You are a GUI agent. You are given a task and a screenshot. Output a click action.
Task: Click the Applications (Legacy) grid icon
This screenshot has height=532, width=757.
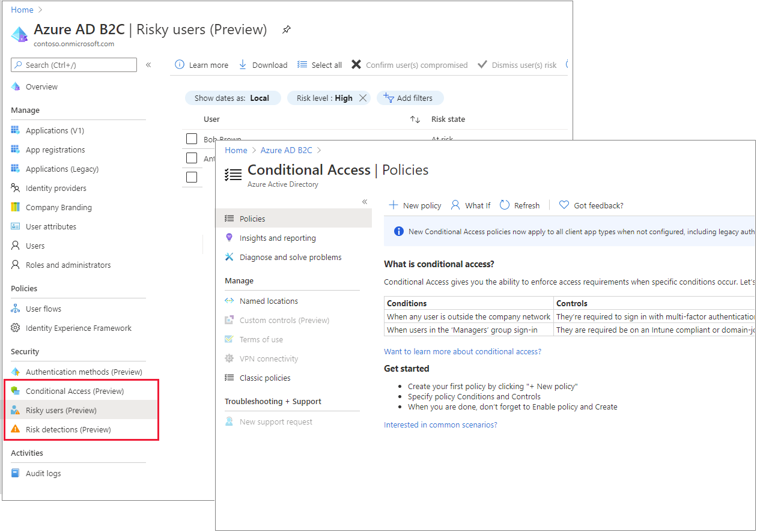click(x=16, y=169)
